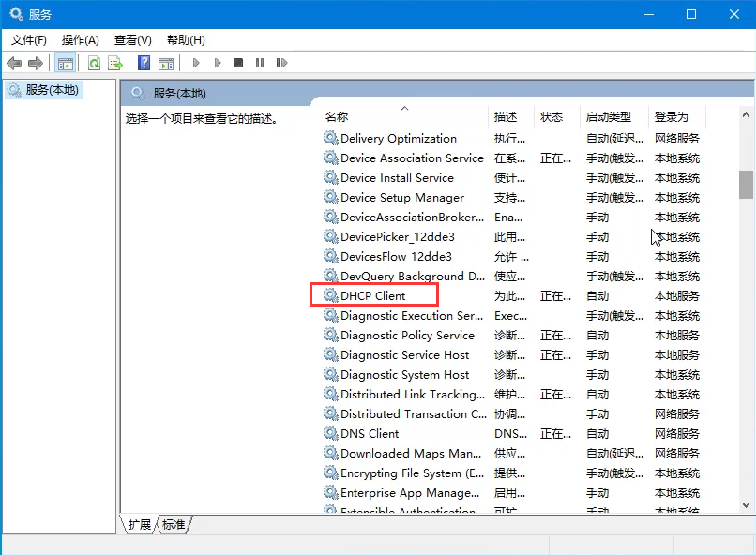756x555 pixels.
Task: Click the gear icon beside Diagnostic Policy Service
Action: tap(331, 335)
